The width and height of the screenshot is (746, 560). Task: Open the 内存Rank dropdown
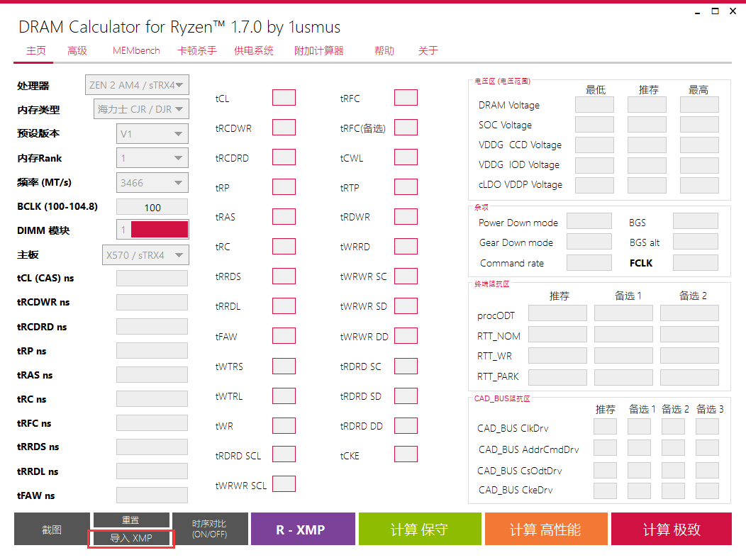(152, 158)
